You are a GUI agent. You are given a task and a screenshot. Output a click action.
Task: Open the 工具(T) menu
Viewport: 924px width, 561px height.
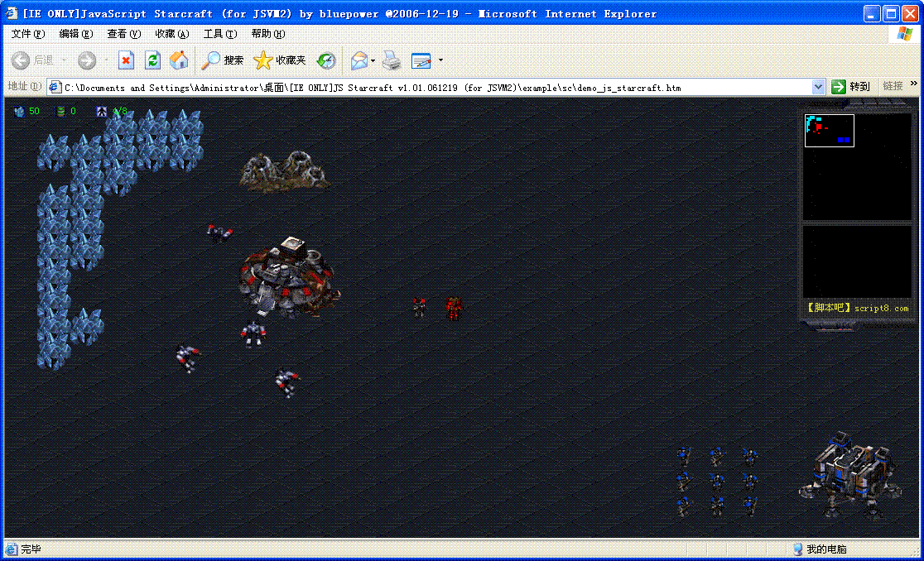pyautogui.click(x=219, y=34)
